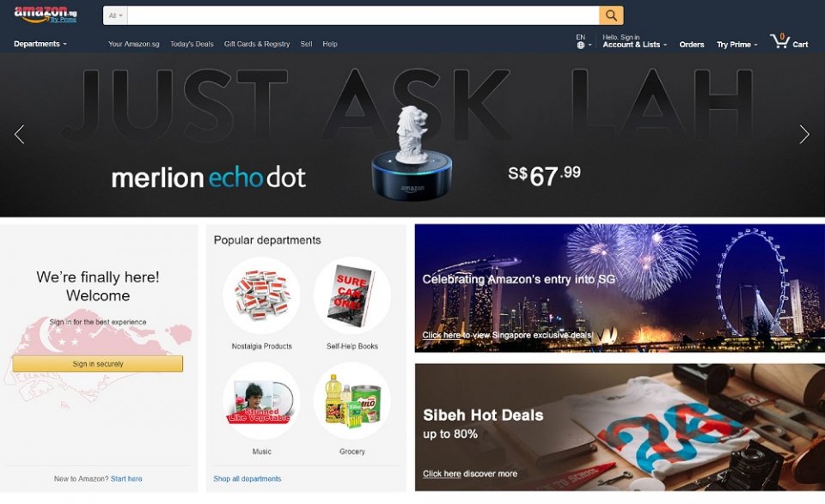Advance banner with right arrow
Image resolution: width=825 pixels, height=504 pixels.
click(x=804, y=134)
